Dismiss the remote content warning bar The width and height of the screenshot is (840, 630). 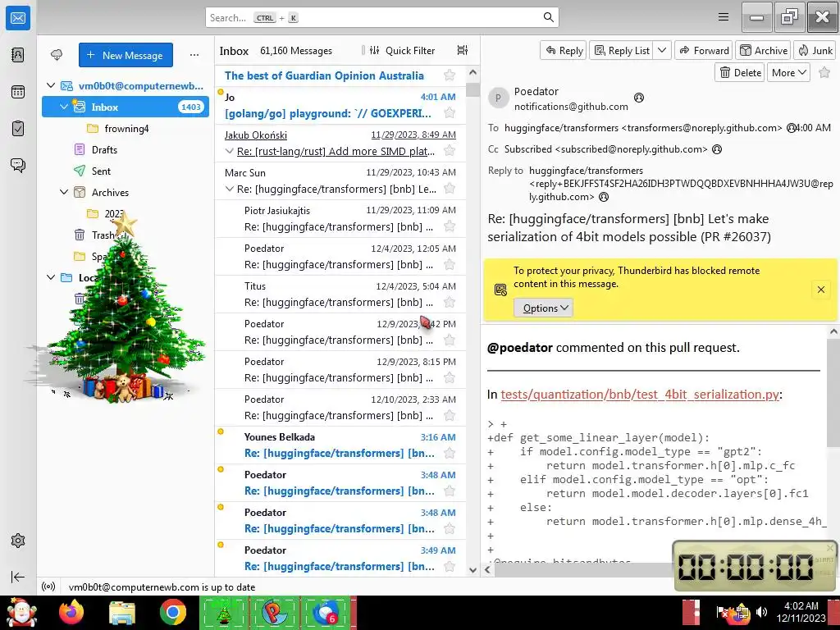pos(820,290)
